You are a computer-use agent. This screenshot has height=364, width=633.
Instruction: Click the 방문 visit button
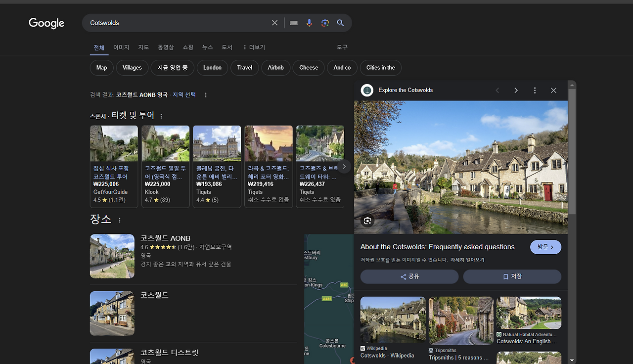tap(545, 247)
